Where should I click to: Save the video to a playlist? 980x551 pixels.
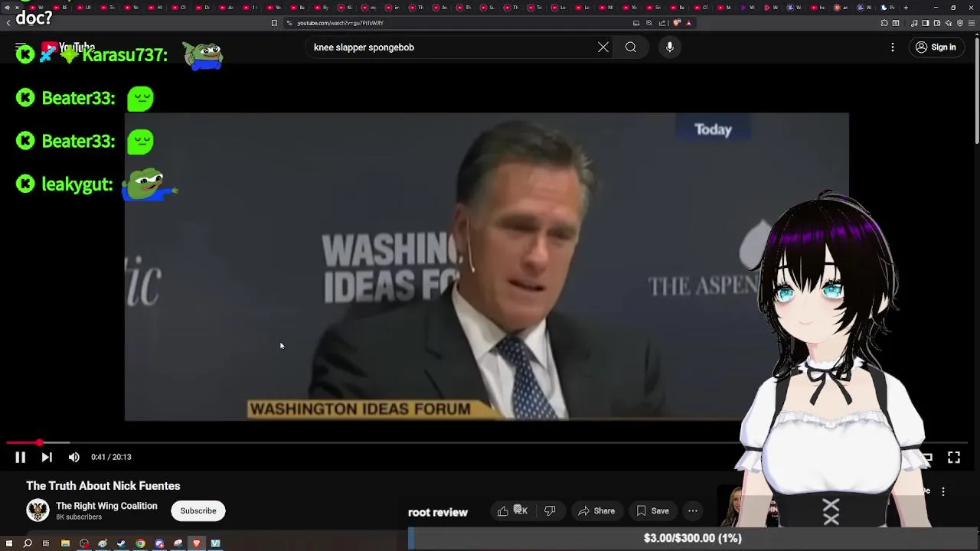pyautogui.click(x=652, y=511)
